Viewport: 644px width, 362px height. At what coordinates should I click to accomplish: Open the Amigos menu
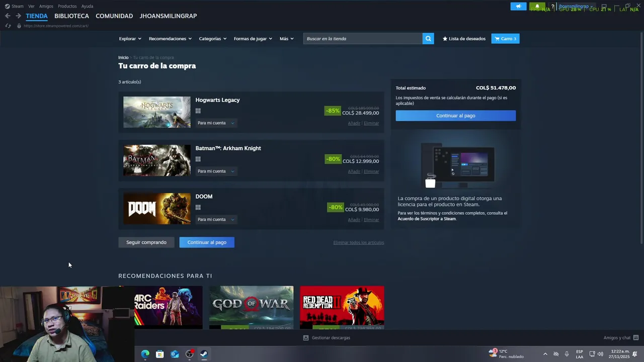[46, 6]
